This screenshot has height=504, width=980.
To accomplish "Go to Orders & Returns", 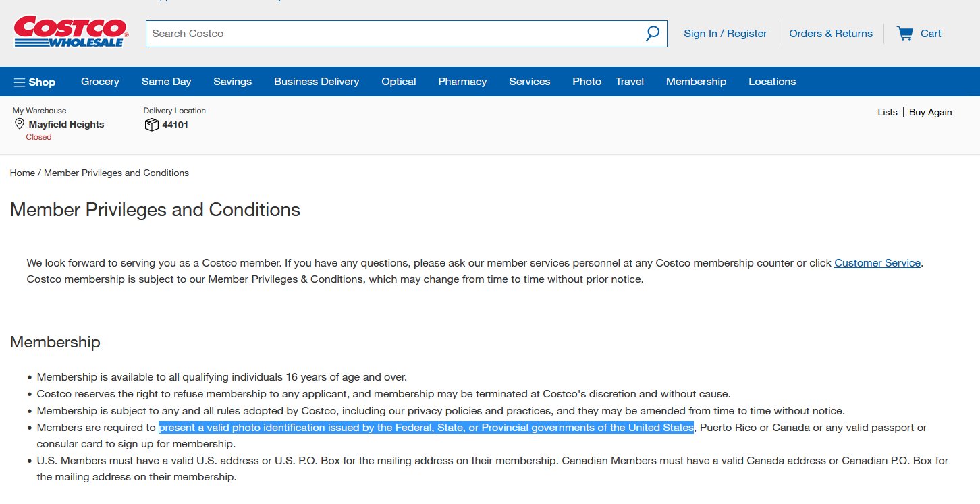I will click(830, 34).
